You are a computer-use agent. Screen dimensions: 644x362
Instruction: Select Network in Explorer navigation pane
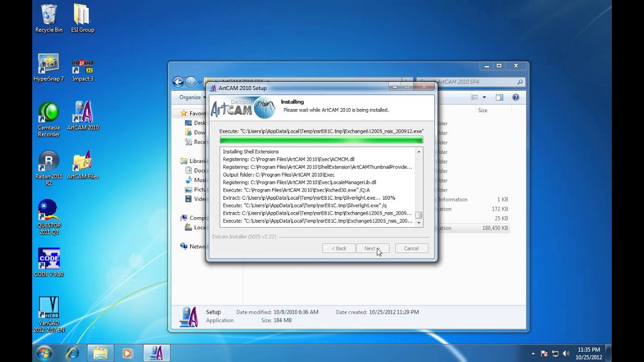[193, 246]
